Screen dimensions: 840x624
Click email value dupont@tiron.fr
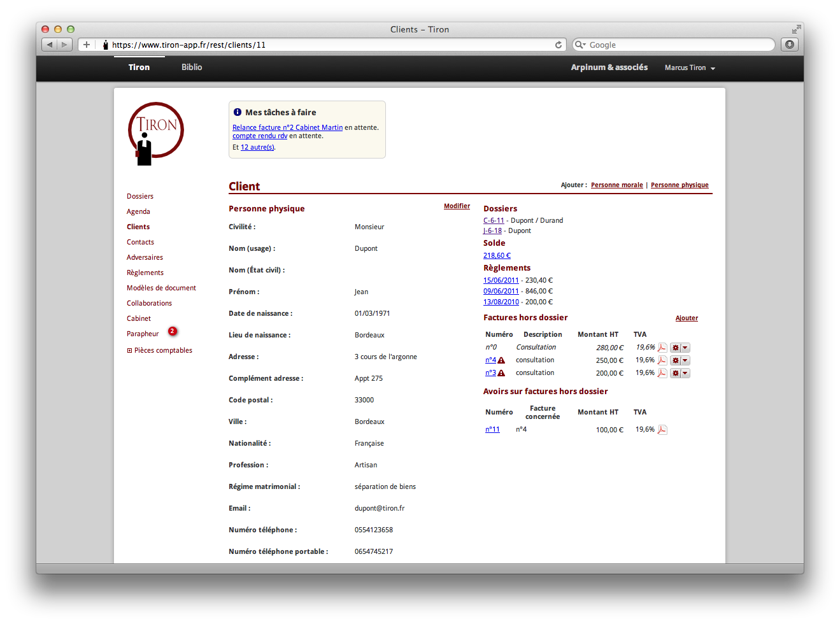380,508
